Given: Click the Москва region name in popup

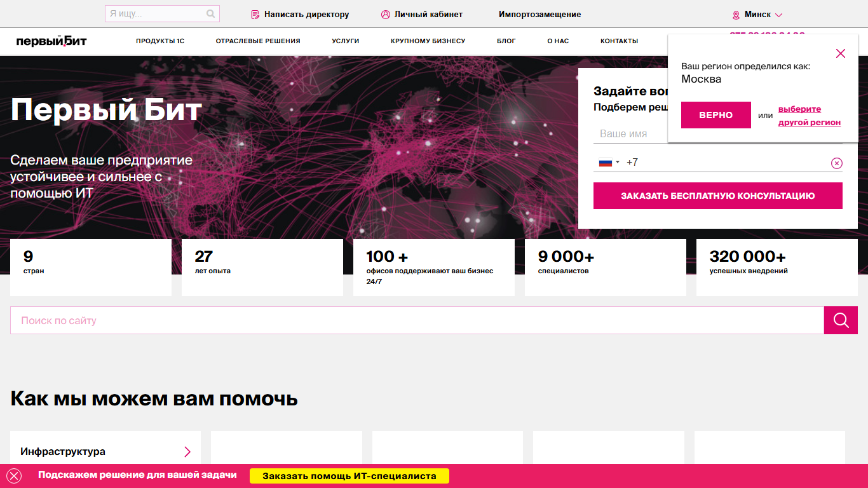Looking at the screenshot, I should [701, 79].
